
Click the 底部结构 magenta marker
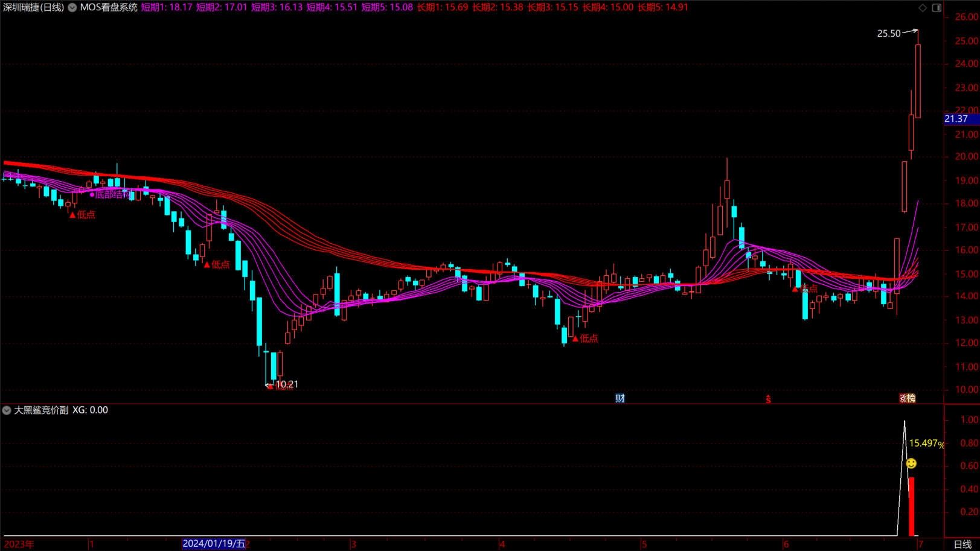pyautogui.click(x=110, y=194)
